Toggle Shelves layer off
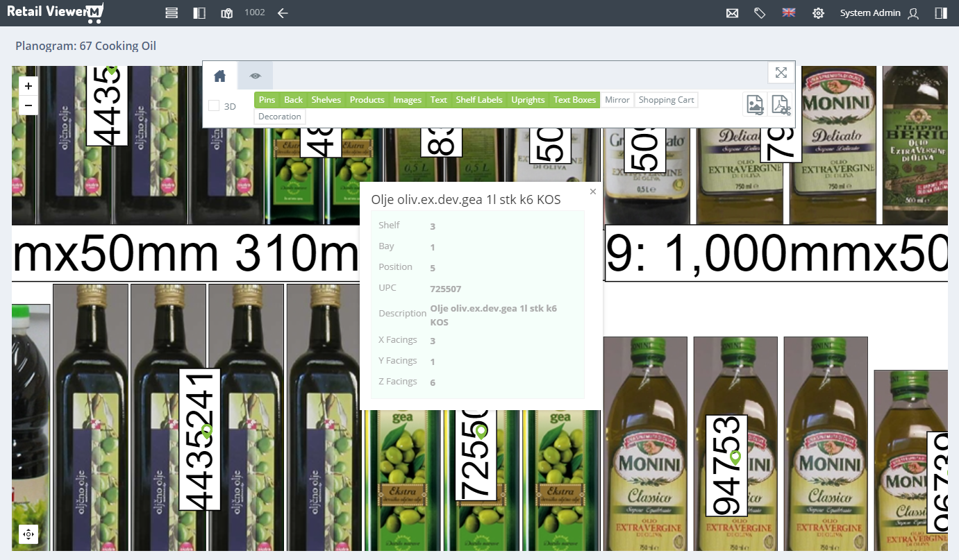The width and height of the screenshot is (959, 560). click(326, 100)
